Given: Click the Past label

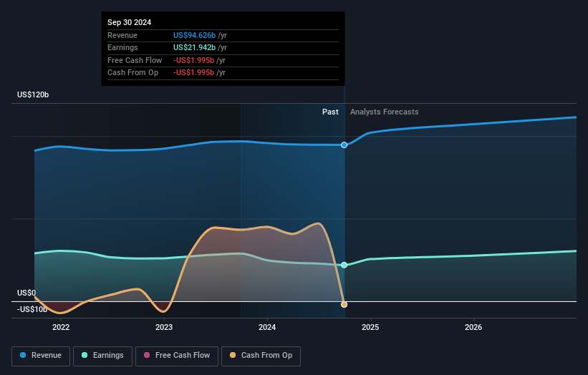Looking at the screenshot, I should click(x=330, y=112).
